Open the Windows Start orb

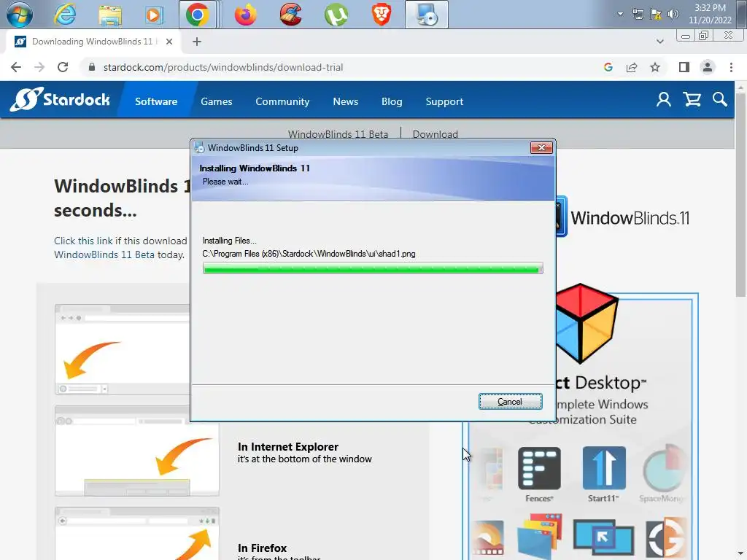click(19, 15)
